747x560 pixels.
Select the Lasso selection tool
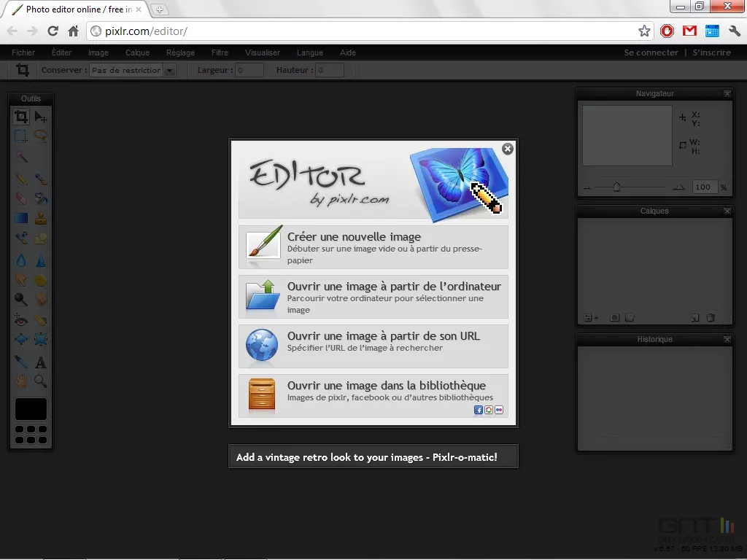41,136
